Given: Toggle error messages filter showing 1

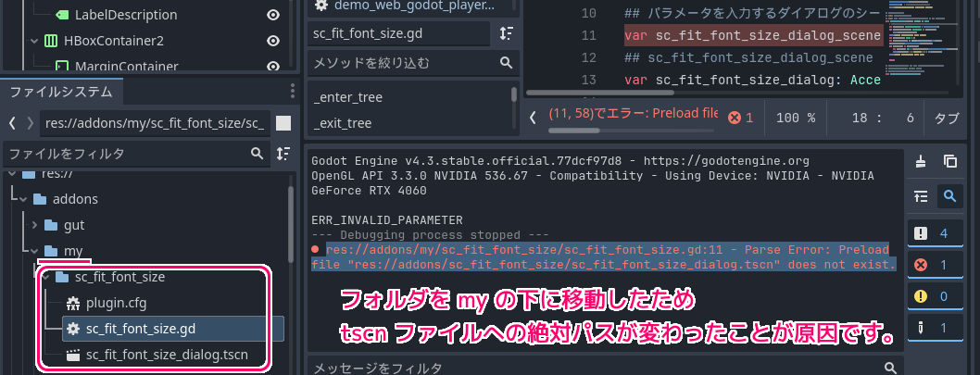Looking at the screenshot, I should (935, 265).
